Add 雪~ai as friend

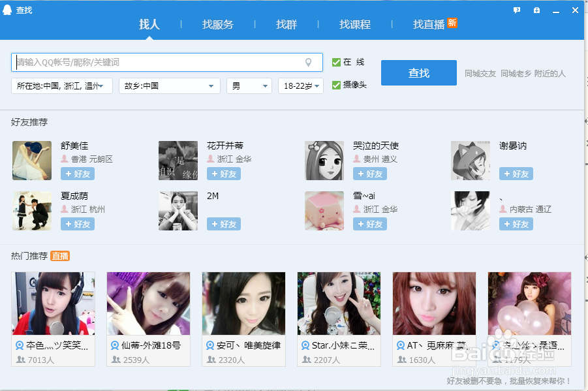370,224
